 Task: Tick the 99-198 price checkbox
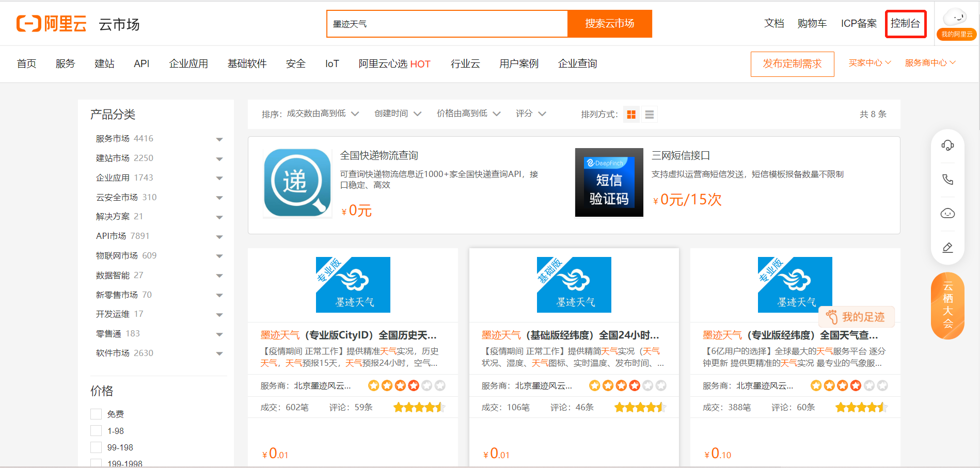click(x=96, y=447)
